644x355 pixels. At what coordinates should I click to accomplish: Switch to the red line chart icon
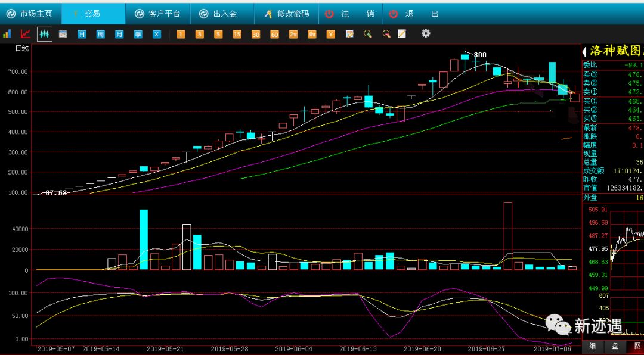click(x=26, y=34)
